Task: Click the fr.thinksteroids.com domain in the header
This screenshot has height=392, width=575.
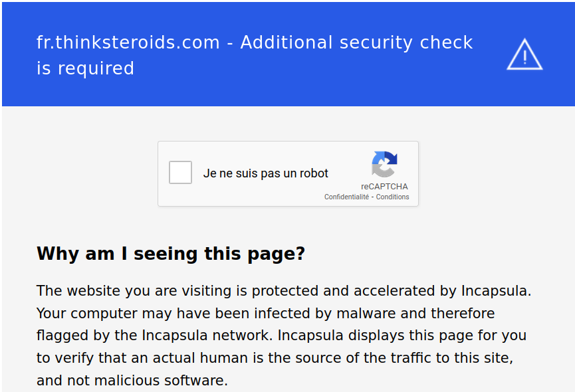Action: click(x=128, y=43)
